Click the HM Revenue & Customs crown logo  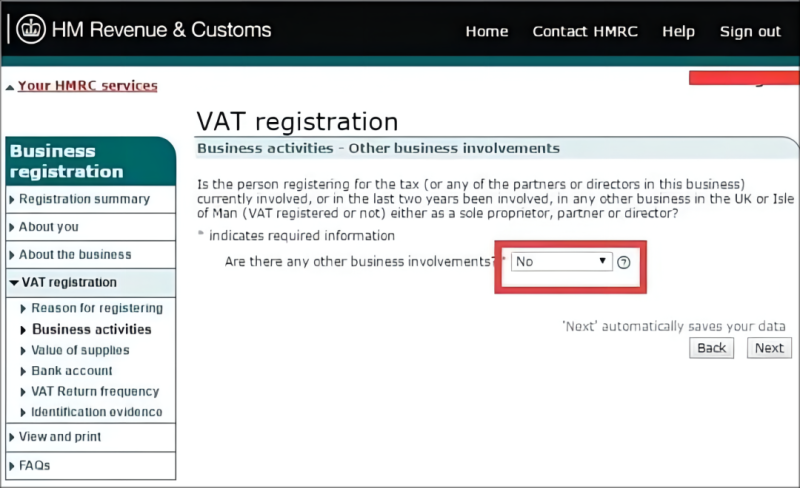pos(31,29)
